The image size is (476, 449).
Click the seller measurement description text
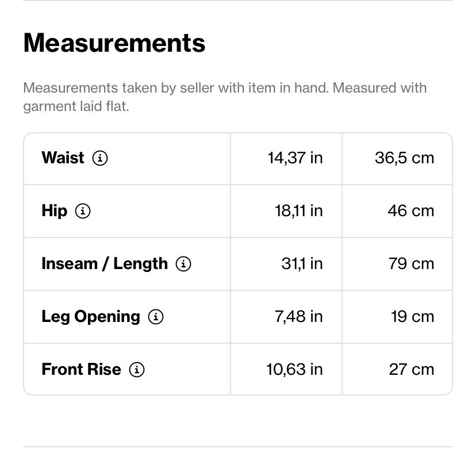(225, 97)
